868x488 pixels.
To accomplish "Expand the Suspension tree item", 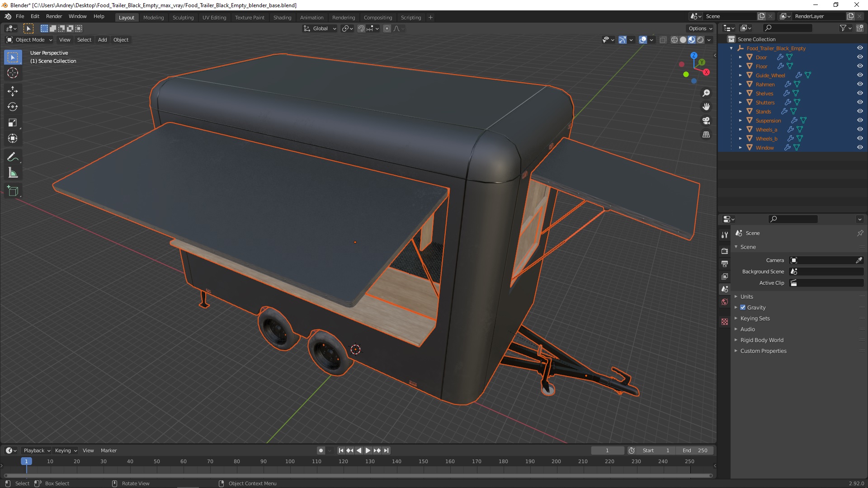I will coord(740,121).
